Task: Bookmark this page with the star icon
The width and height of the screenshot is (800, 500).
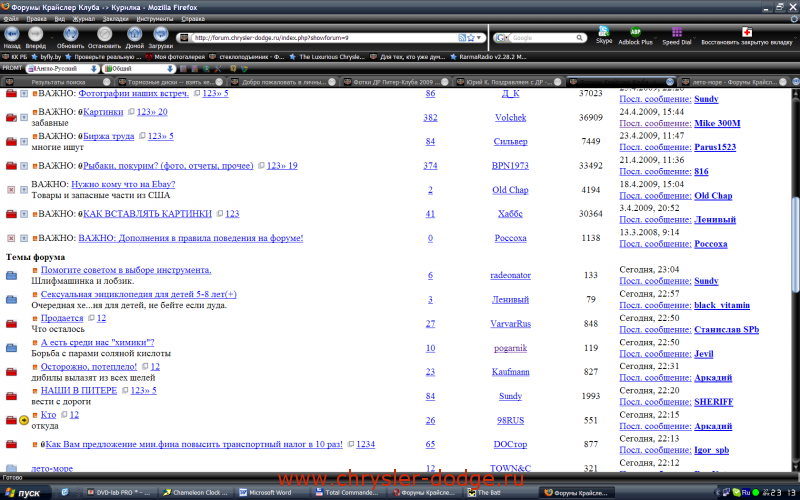Action: (x=471, y=38)
